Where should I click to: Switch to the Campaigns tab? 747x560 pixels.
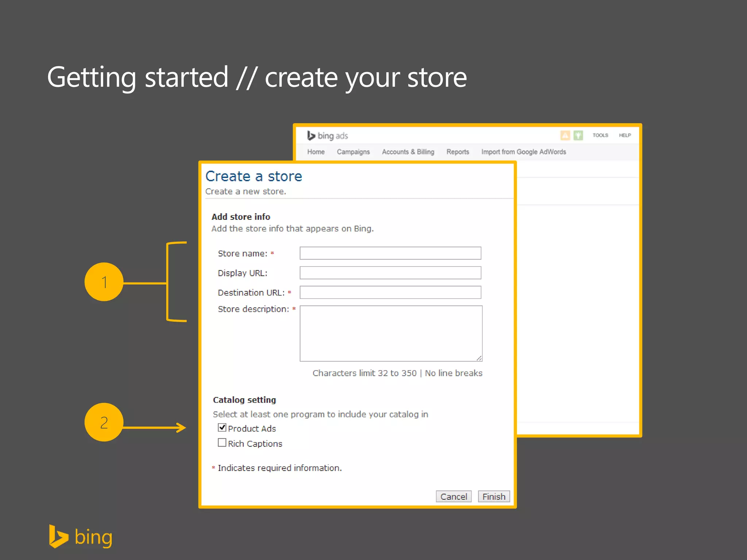(x=353, y=152)
